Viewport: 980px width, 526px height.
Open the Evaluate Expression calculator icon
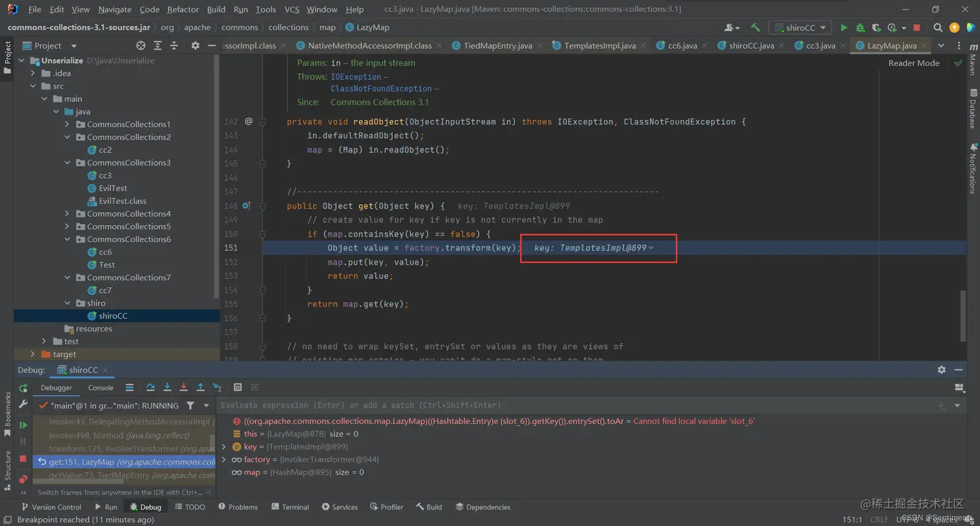click(x=238, y=387)
